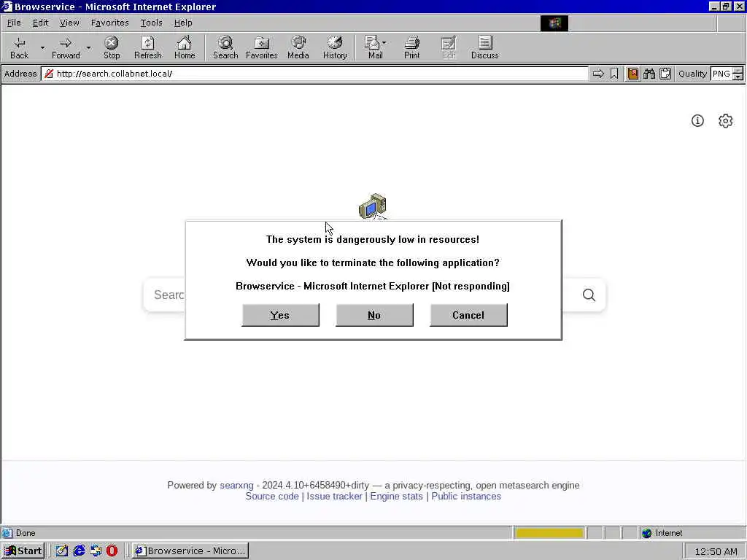Open the View menu
Screen dimensions: 747x560
click(69, 23)
